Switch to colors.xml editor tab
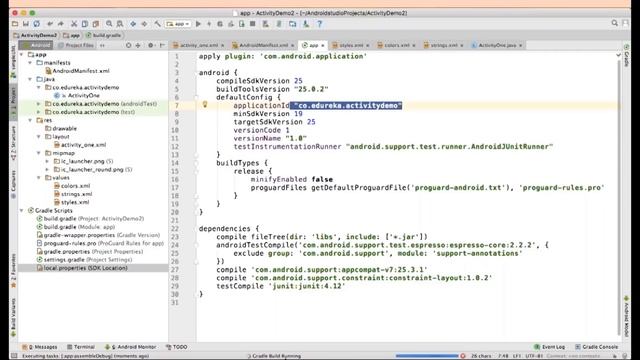 point(396,45)
